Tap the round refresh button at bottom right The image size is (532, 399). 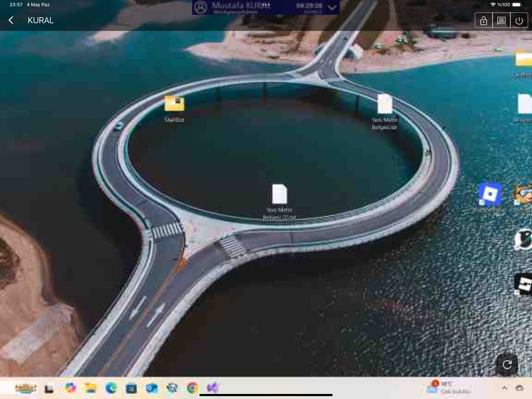tap(507, 364)
